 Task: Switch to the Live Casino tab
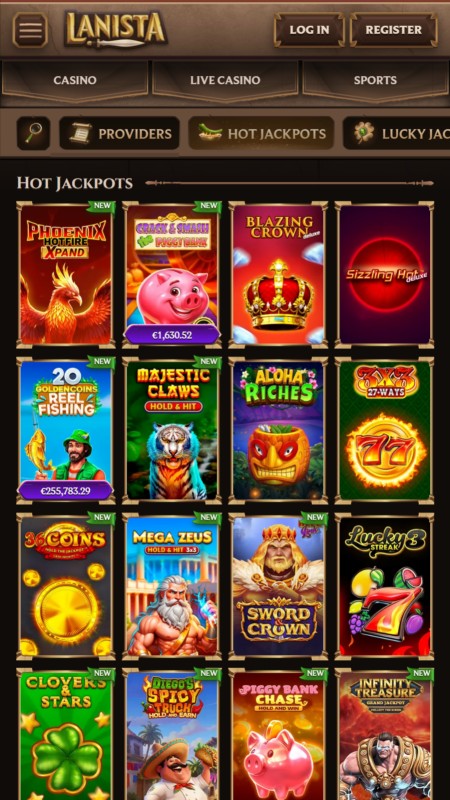[225, 81]
